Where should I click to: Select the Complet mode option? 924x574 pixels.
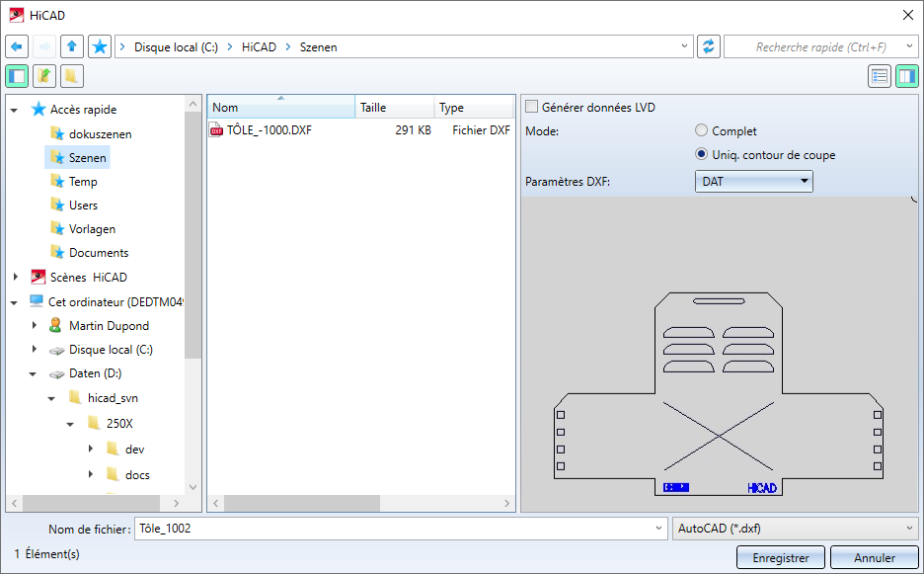(701, 130)
